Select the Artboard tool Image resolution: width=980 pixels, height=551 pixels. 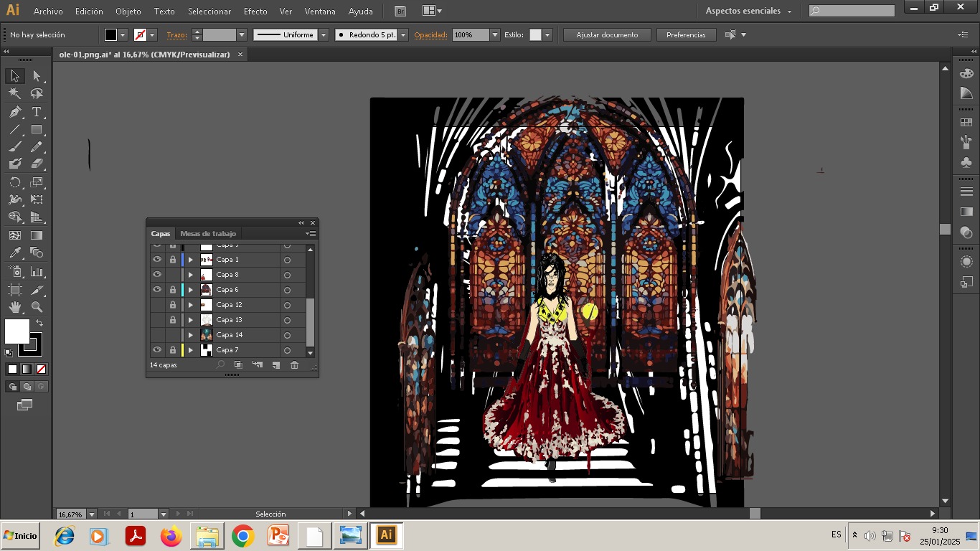14,290
